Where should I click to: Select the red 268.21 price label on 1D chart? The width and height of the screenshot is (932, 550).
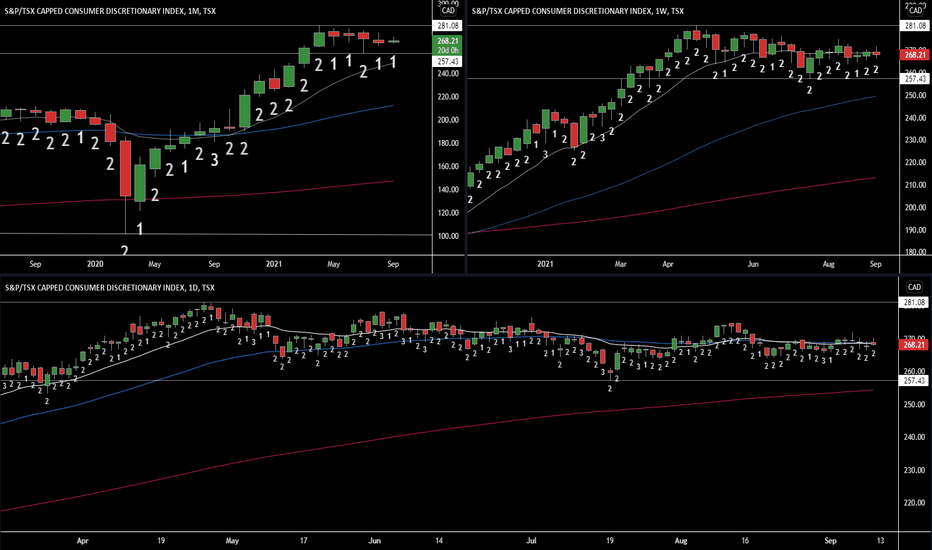[915, 345]
